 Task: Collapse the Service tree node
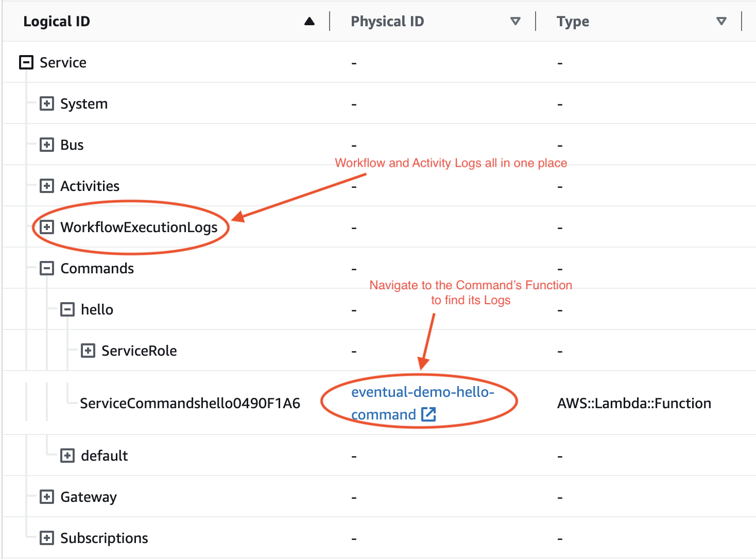click(26, 62)
